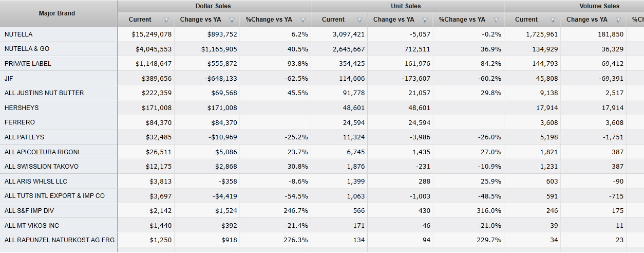
Task: Click the Volume Sales group header
Action: (599, 6)
